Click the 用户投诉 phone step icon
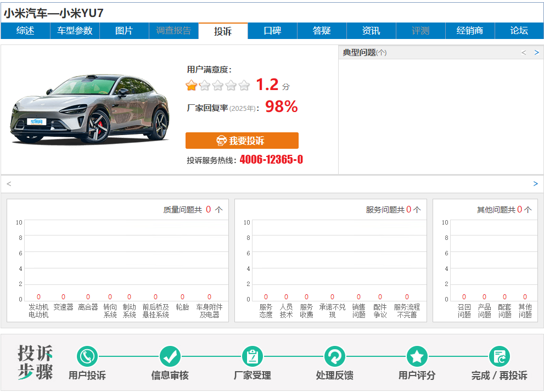 (87, 357)
